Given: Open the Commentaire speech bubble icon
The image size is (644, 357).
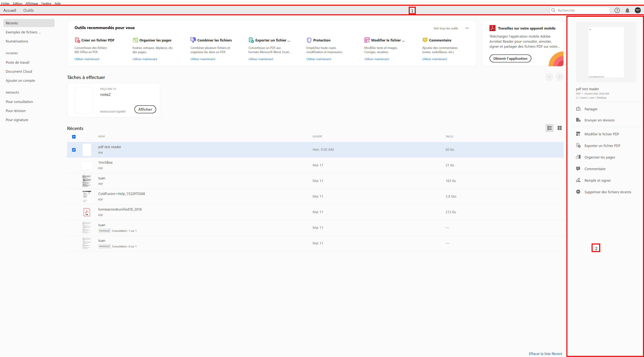Looking at the screenshot, I should 425,40.
